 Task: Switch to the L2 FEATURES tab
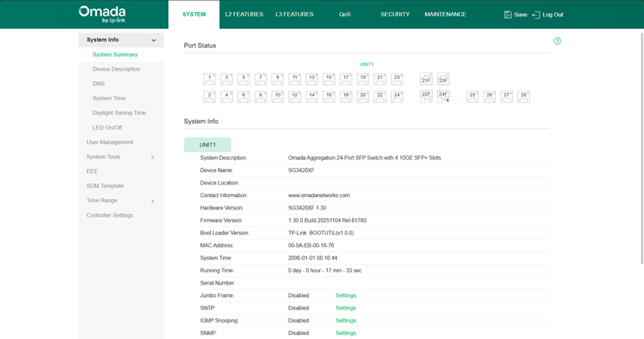click(244, 15)
